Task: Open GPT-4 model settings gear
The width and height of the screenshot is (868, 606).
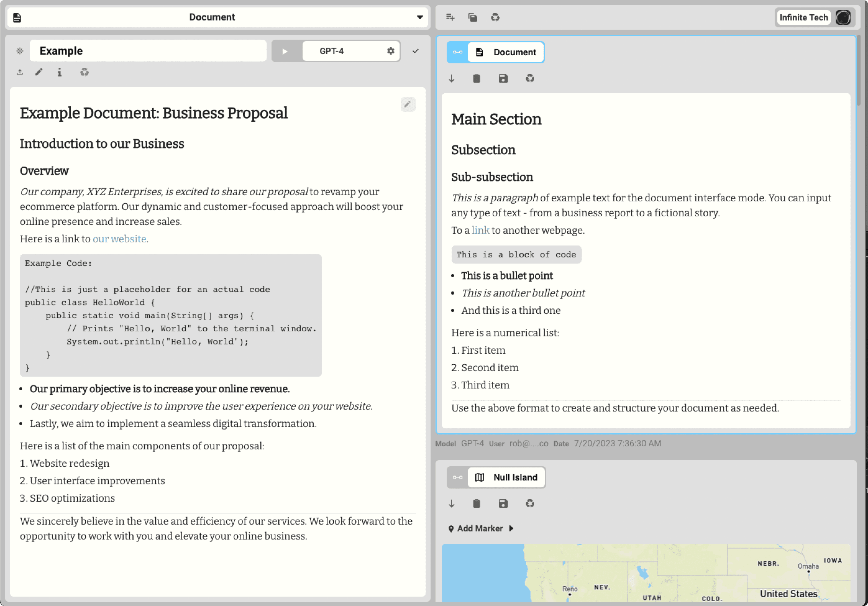Action: pos(390,51)
